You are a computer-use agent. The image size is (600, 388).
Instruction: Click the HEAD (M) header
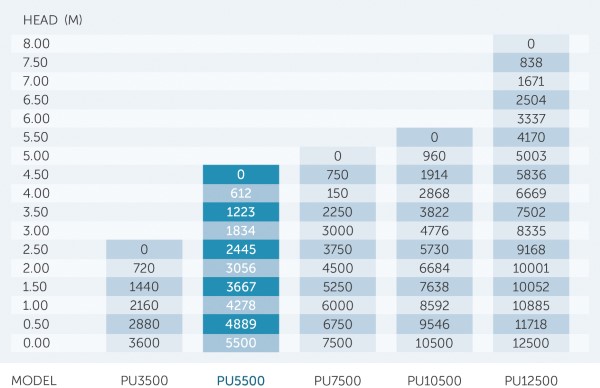click(x=53, y=20)
